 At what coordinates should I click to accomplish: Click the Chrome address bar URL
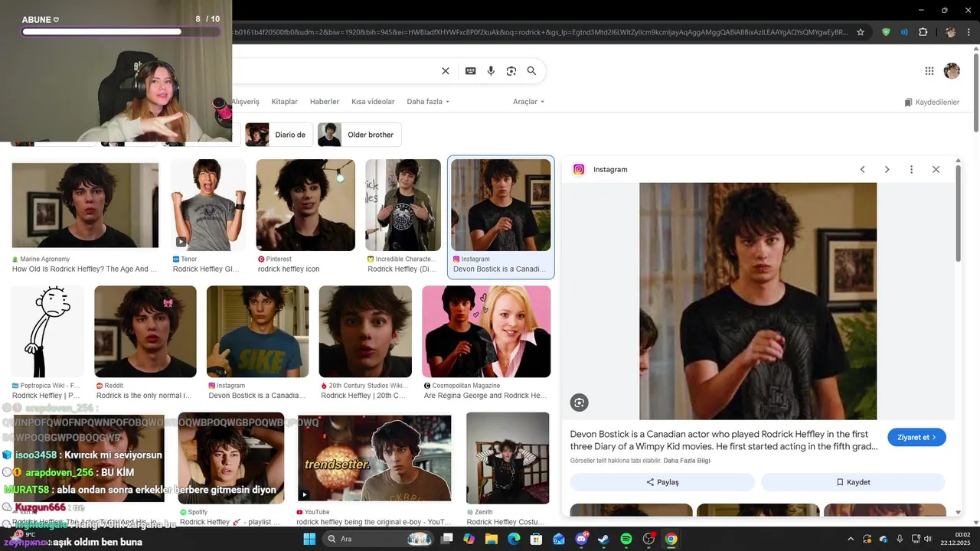540,32
